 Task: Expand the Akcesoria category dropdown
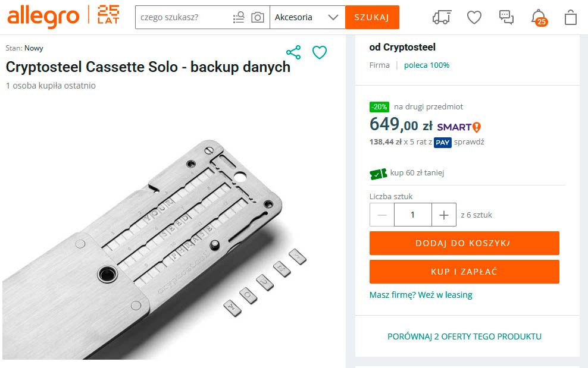(x=306, y=17)
